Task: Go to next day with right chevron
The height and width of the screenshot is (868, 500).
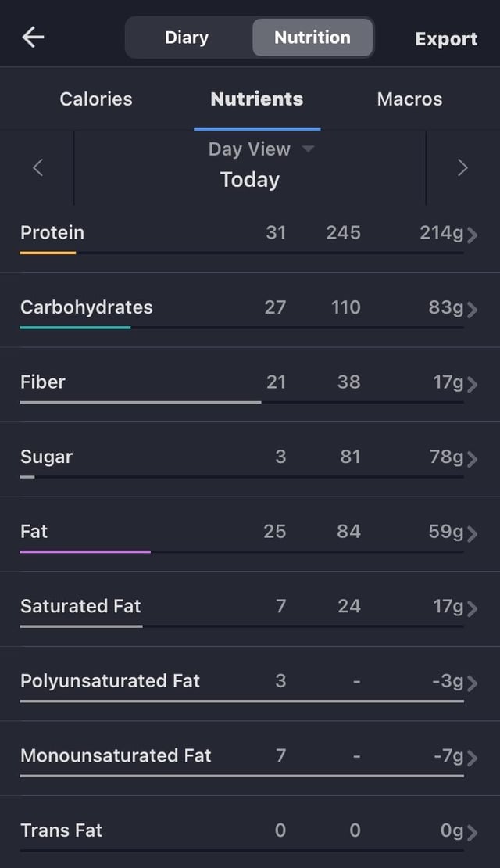Action: pos(462,167)
